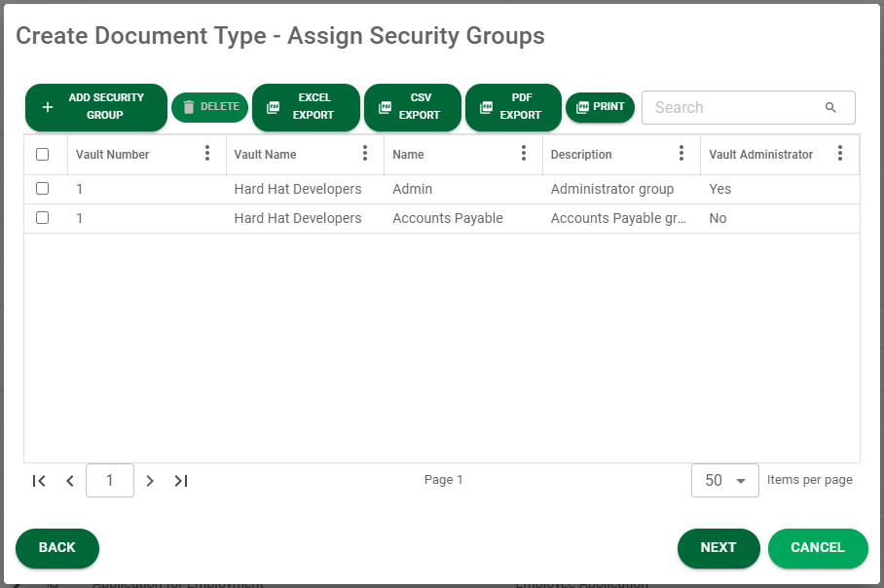Check the Accounts Payable row checkbox
Viewport: 884px width, 588px height.
[42, 218]
